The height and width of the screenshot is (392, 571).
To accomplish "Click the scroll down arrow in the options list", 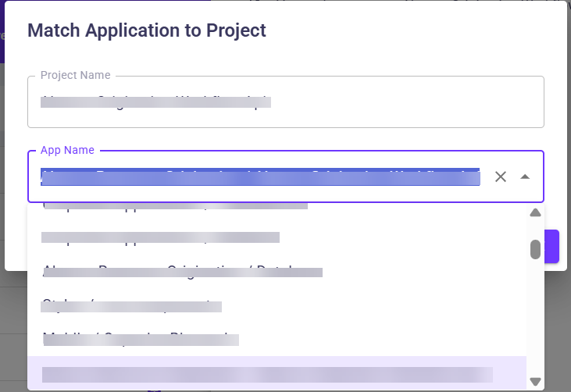I will point(535,381).
